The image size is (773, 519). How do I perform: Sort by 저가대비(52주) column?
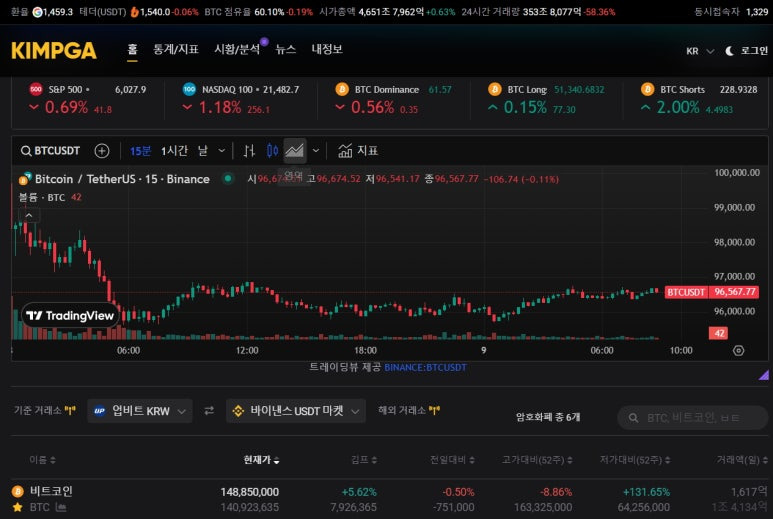(x=635, y=460)
